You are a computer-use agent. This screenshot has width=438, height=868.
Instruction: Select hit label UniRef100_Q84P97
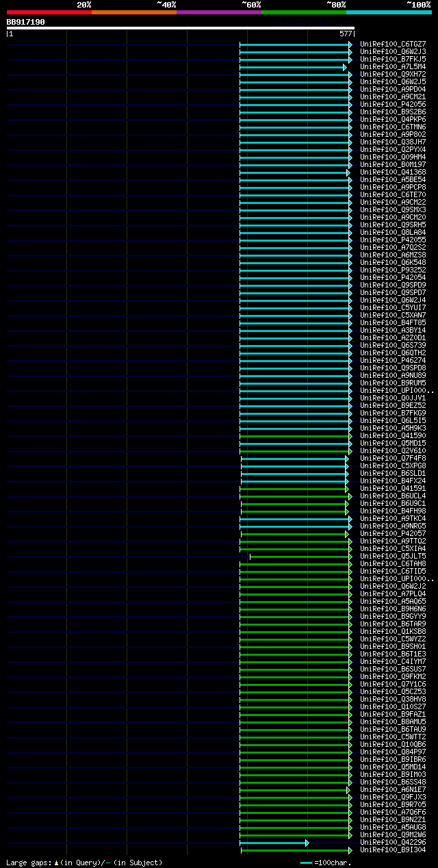(393, 752)
